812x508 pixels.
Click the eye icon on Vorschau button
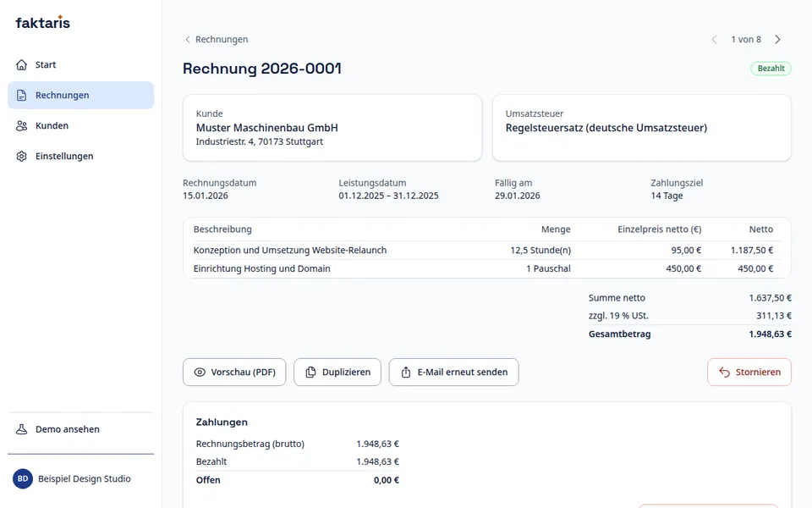click(x=200, y=373)
